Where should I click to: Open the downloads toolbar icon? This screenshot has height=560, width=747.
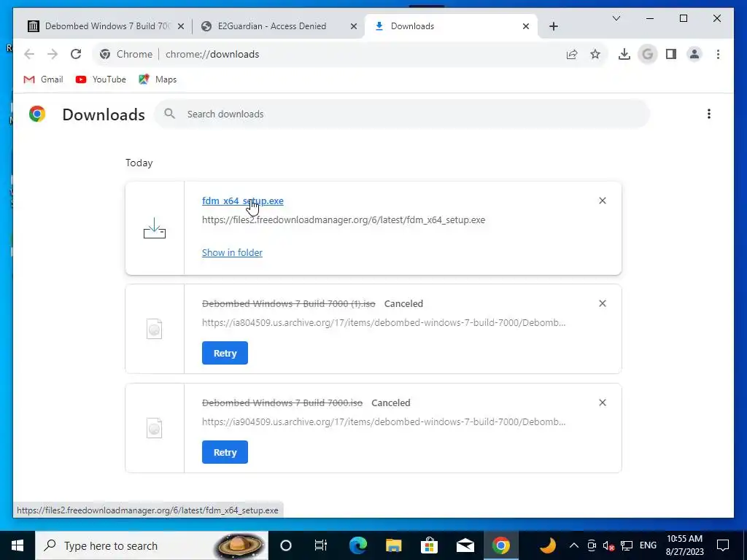pyautogui.click(x=624, y=54)
